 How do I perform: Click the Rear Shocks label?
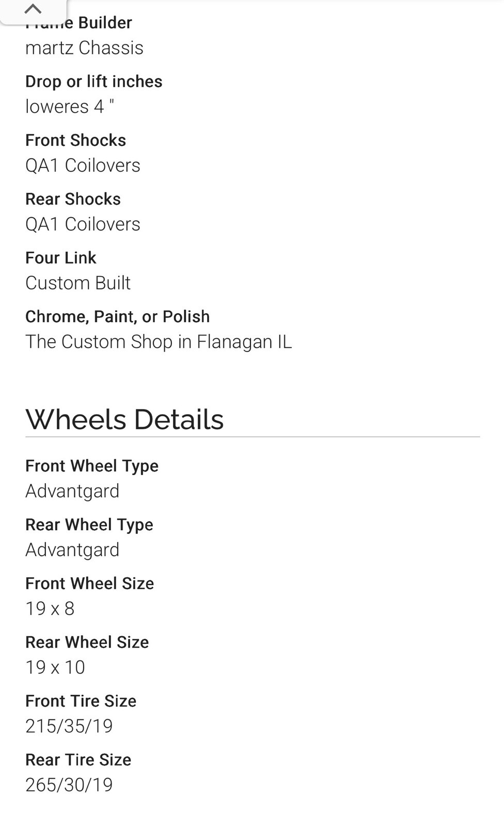click(73, 199)
